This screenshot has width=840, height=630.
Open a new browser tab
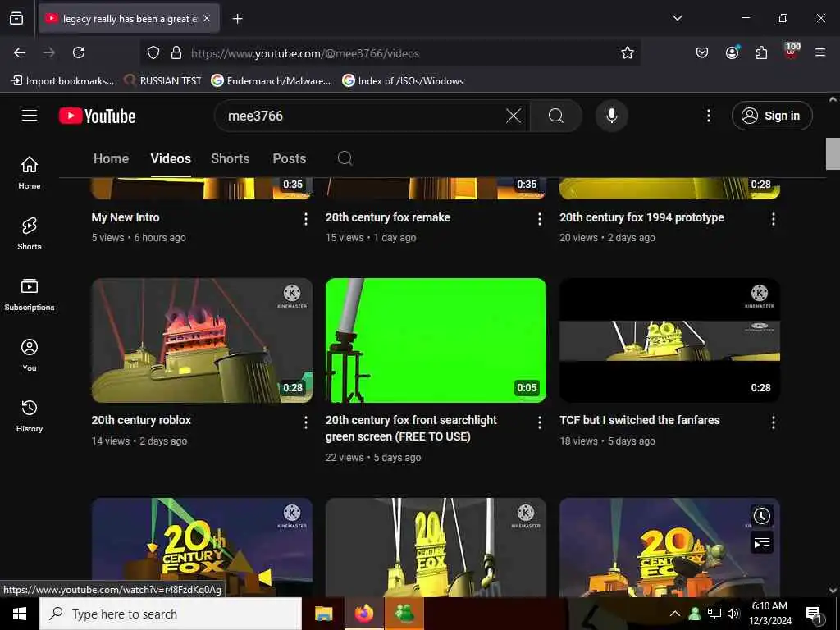pos(237,19)
